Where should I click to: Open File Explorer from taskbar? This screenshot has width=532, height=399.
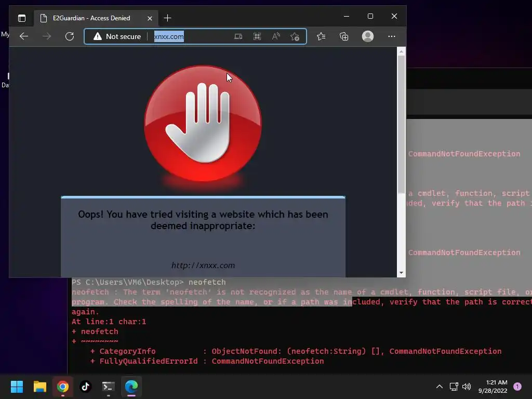pyautogui.click(x=39, y=387)
